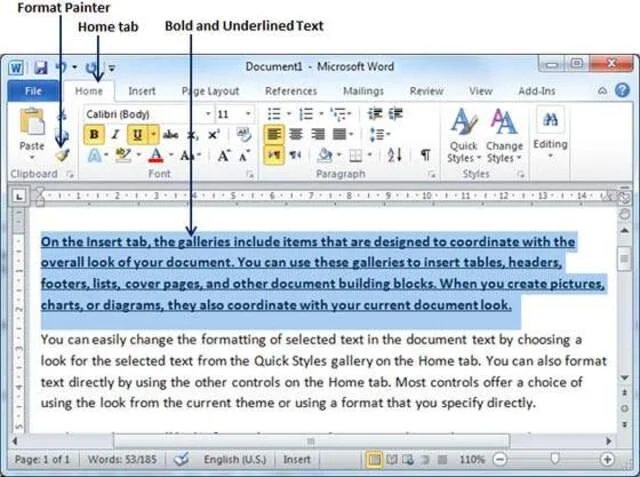This screenshot has height=477, width=640.
Task: Click the Multilevel List icon
Action: pyautogui.click(x=338, y=114)
